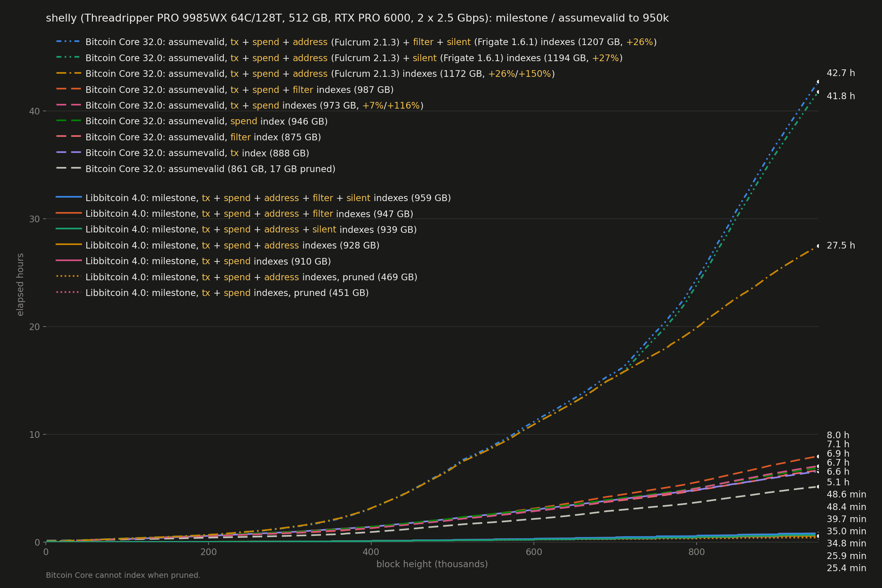Screen dimensions: 882x588
Task: Select the Libbitcoin legend entry '(928 GB)'
Action: [x=218, y=245]
